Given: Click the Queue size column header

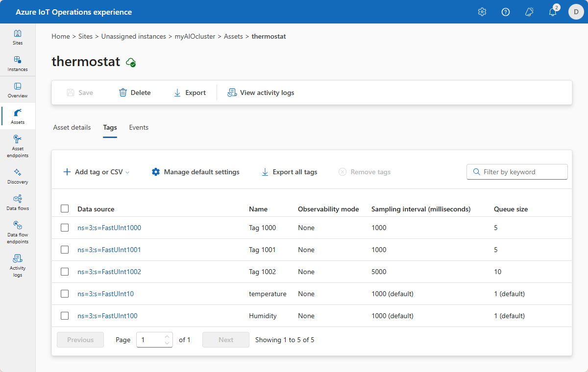Looking at the screenshot, I should [x=511, y=209].
